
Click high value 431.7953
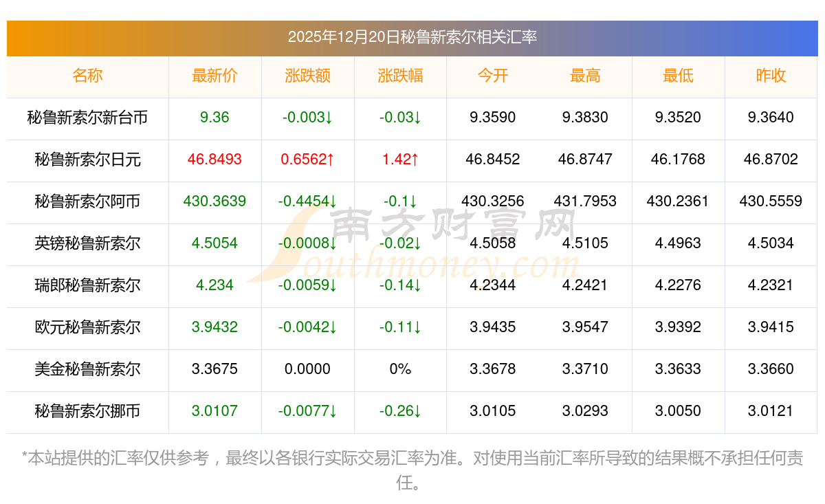pyautogui.click(x=585, y=201)
